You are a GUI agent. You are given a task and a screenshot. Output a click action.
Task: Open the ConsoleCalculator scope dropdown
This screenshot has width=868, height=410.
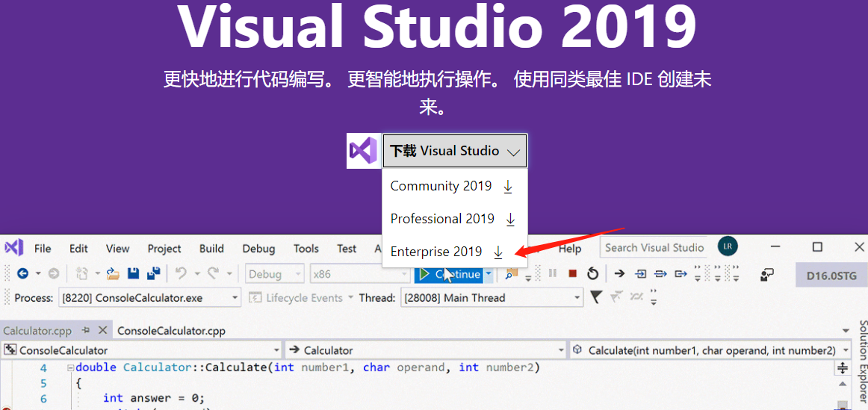click(x=142, y=350)
